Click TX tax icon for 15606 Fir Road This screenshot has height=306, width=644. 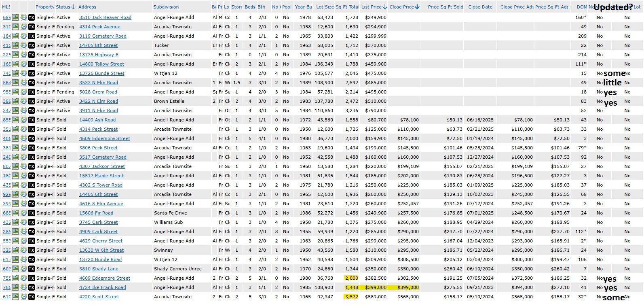32,213
